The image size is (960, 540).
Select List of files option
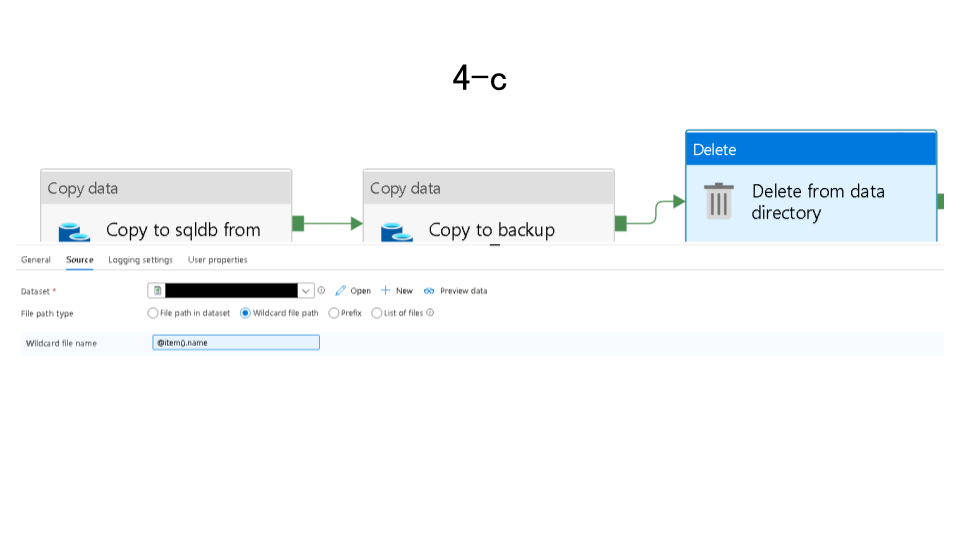tap(377, 313)
